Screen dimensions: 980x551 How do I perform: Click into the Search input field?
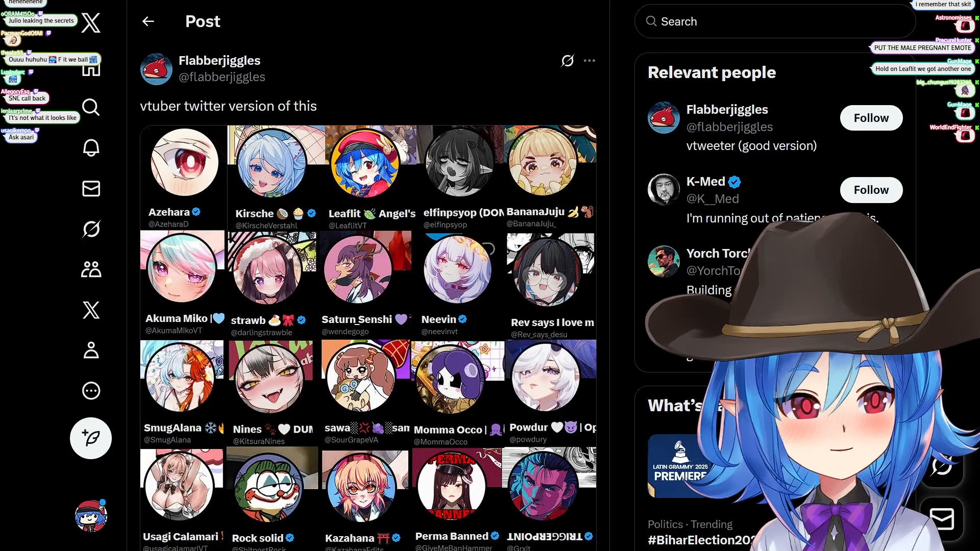(x=775, y=21)
